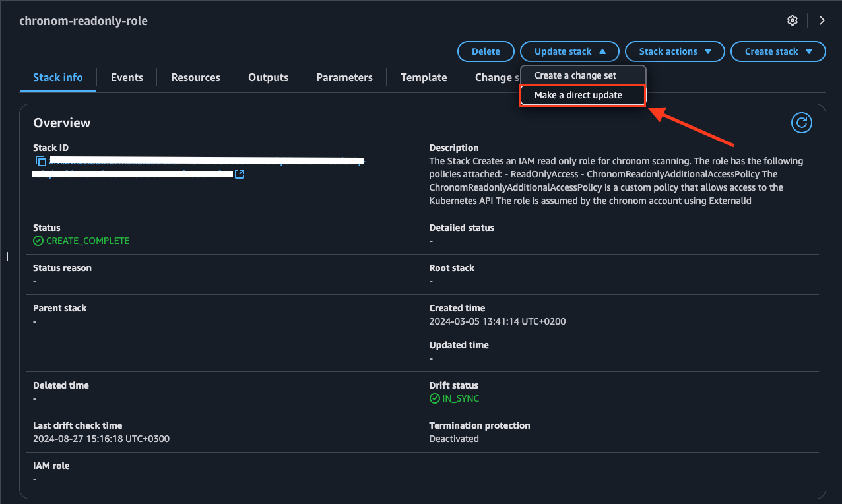The height and width of the screenshot is (504, 842).
Task: Open the Resources tab
Action: [195, 77]
